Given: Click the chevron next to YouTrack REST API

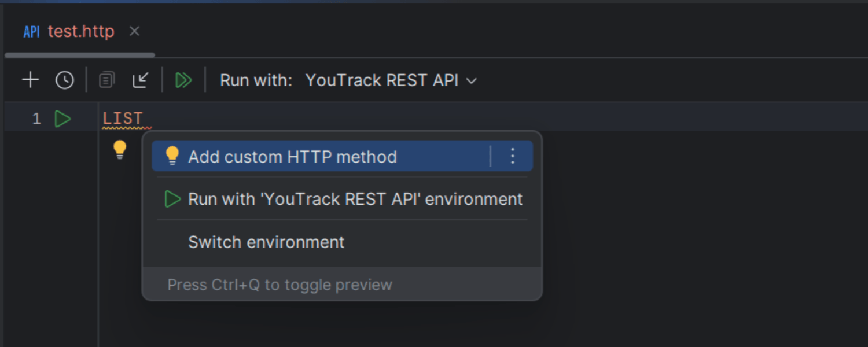Looking at the screenshot, I should [472, 81].
